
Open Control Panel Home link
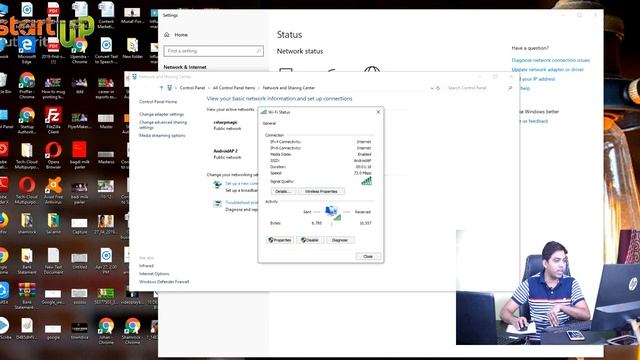[x=158, y=102]
